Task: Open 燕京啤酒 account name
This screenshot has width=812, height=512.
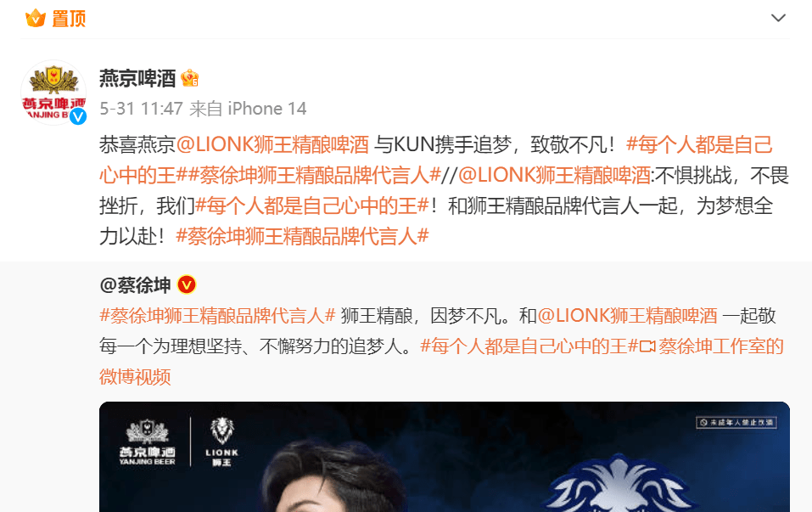Action: coord(137,78)
